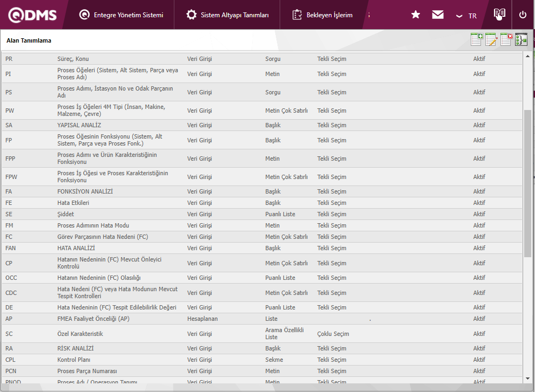
Task: Open messages envelope icon
Action: pyautogui.click(x=438, y=15)
